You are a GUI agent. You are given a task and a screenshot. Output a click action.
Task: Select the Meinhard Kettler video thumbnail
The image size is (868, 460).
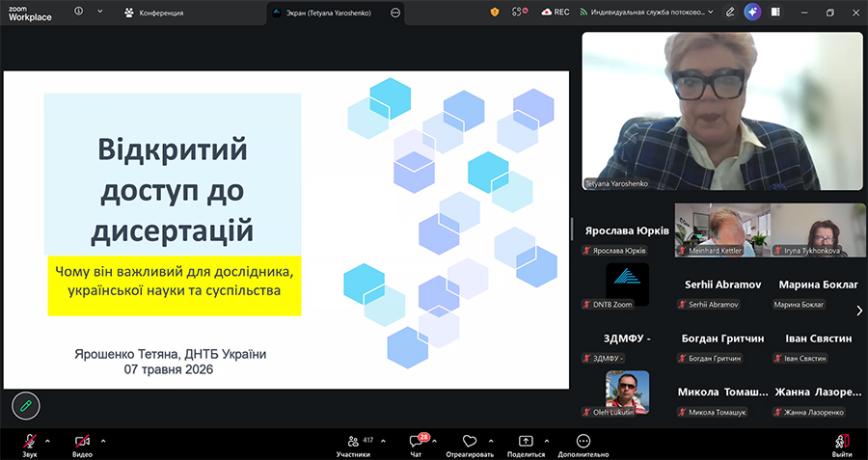click(722, 230)
